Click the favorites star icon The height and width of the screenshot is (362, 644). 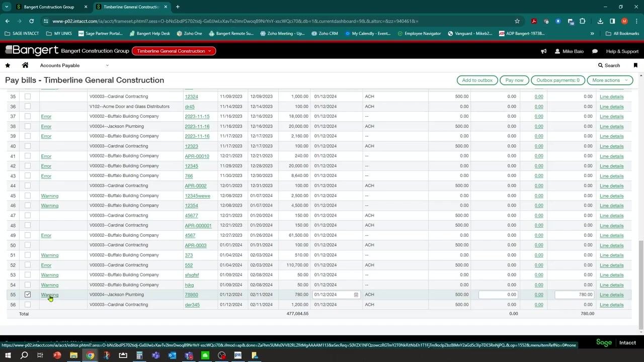pos(8,65)
